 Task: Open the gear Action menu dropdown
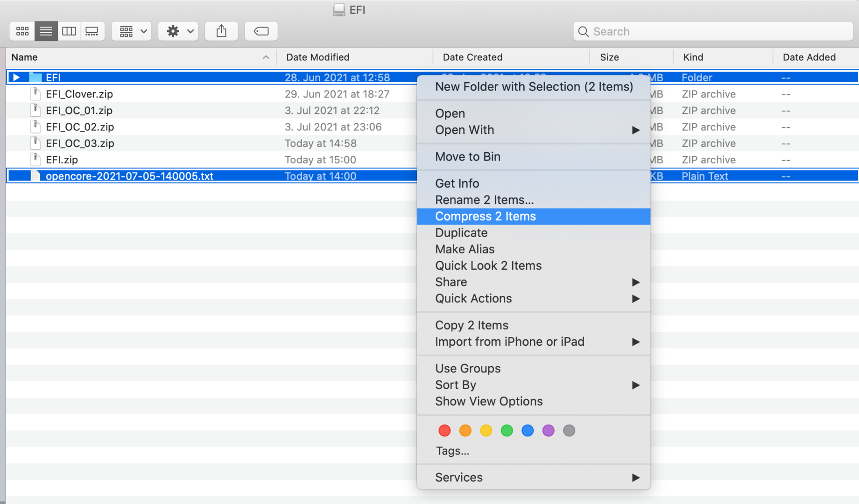click(178, 31)
